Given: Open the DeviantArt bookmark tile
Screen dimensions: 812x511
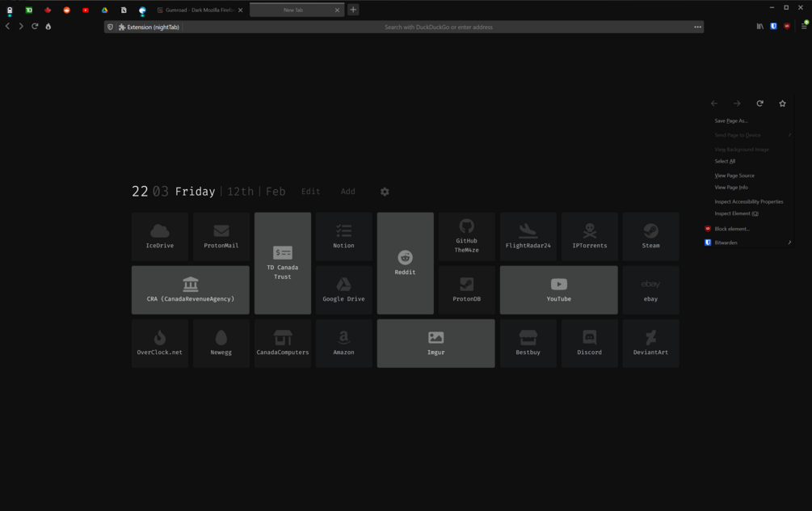Looking at the screenshot, I should (x=650, y=343).
